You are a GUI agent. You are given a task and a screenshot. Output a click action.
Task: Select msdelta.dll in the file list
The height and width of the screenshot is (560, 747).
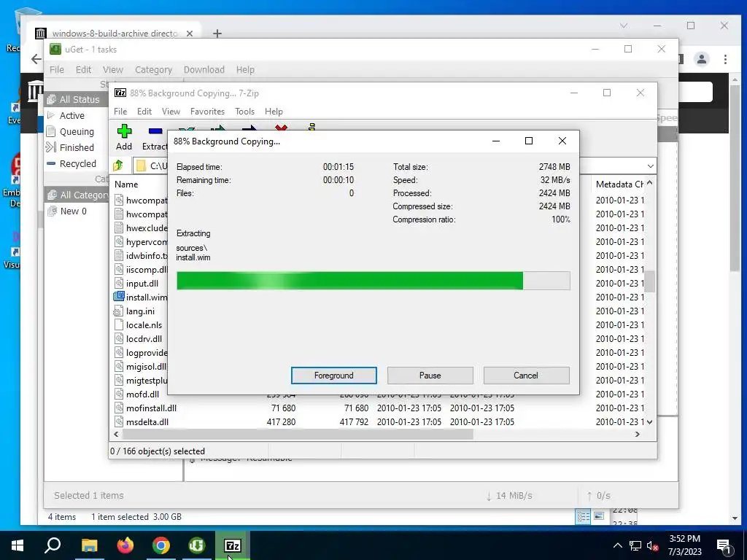147,422
